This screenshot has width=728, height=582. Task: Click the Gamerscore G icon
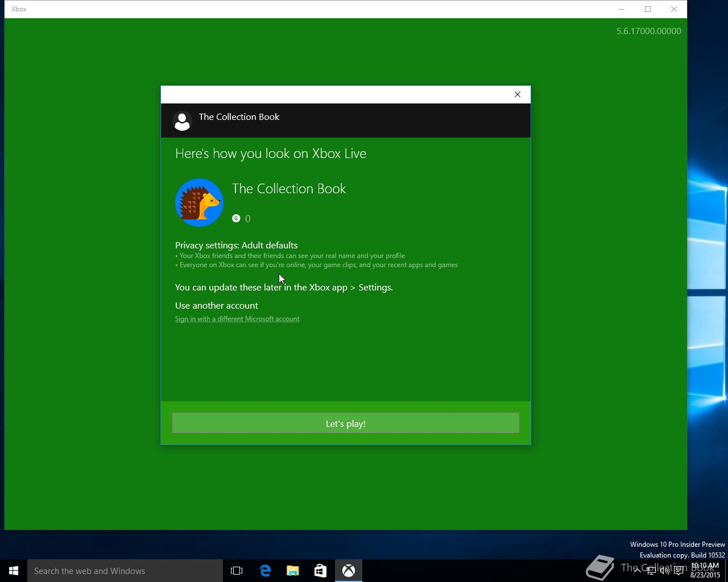pyautogui.click(x=236, y=218)
